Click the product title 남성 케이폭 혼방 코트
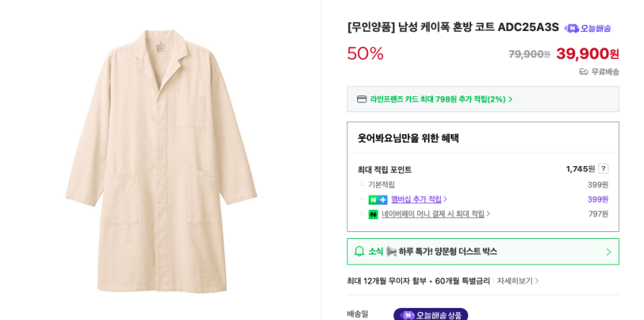Screen dimensions: 644x320 point(453,27)
